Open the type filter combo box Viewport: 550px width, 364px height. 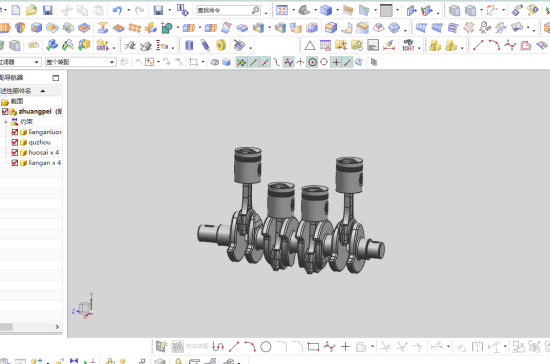point(20,62)
